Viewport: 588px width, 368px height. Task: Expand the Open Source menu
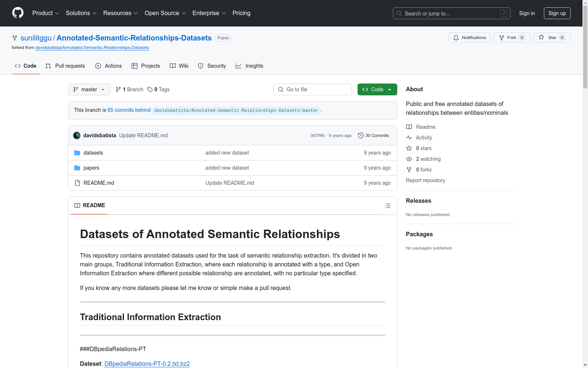coord(165,13)
